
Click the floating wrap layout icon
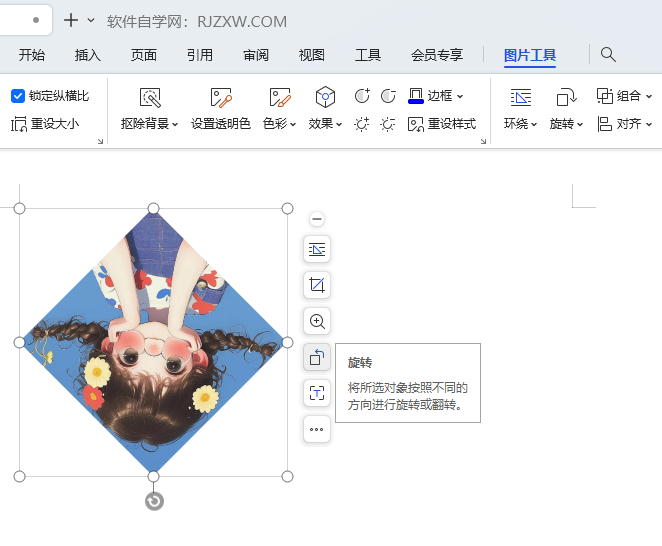coord(317,249)
